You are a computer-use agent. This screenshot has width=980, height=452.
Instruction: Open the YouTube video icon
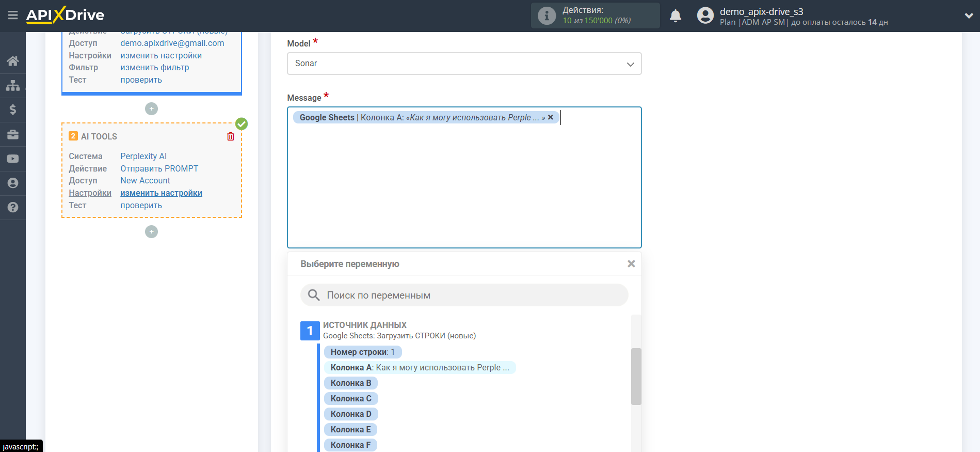13,159
